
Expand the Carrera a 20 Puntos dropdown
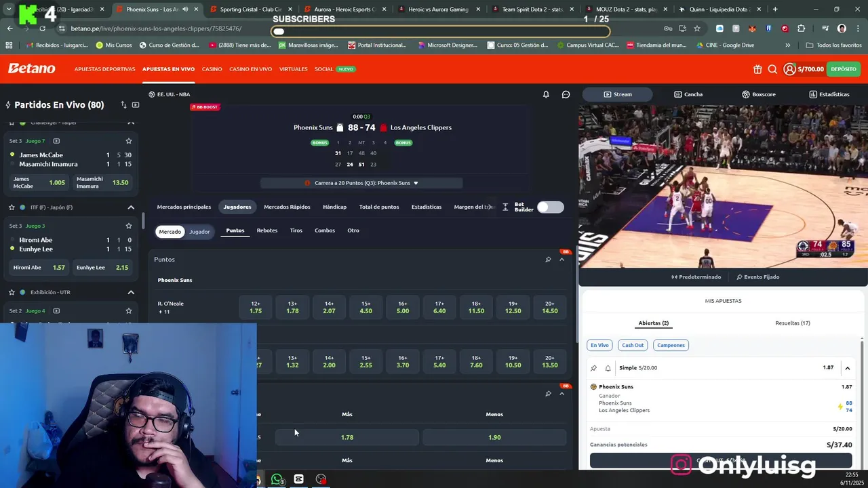pyautogui.click(x=361, y=183)
